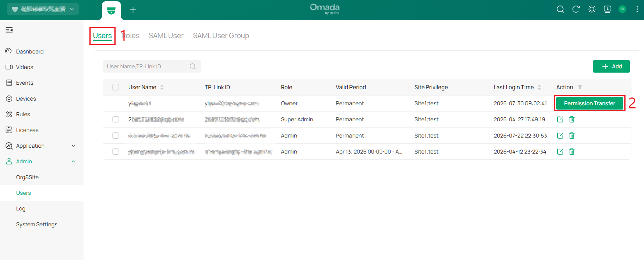This screenshot has width=644, height=260.
Task: Click the Site Privilege column header
Action: (x=431, y=87)
